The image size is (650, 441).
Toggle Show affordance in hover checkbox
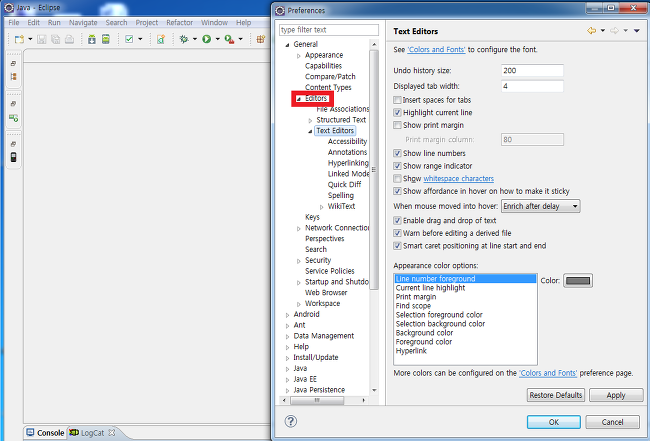(x=397, y=191)
